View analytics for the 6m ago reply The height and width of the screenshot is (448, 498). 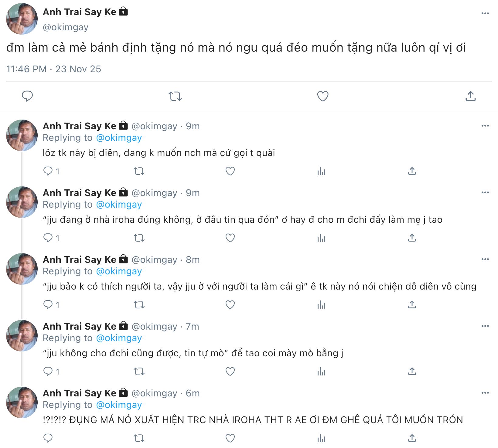321,438
